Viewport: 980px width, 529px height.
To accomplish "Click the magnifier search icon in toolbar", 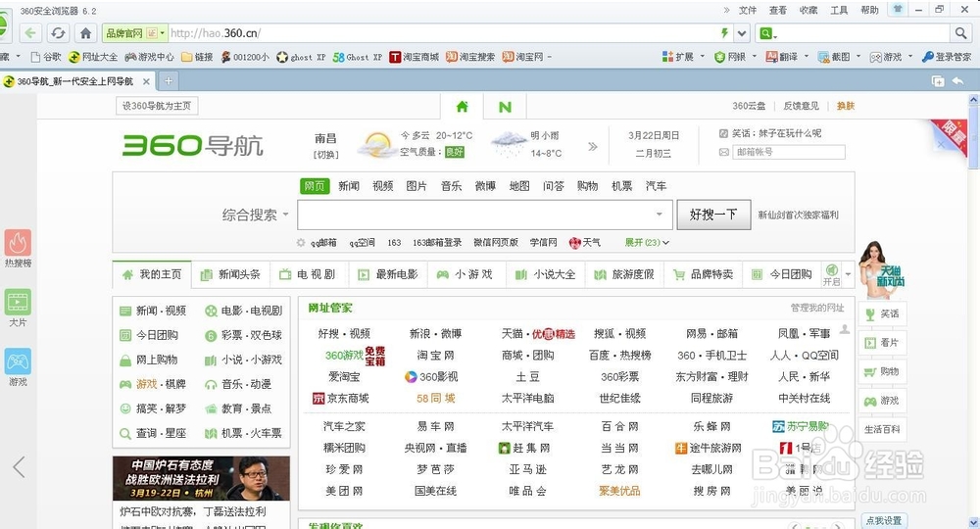I will click(x=960, y=33).
